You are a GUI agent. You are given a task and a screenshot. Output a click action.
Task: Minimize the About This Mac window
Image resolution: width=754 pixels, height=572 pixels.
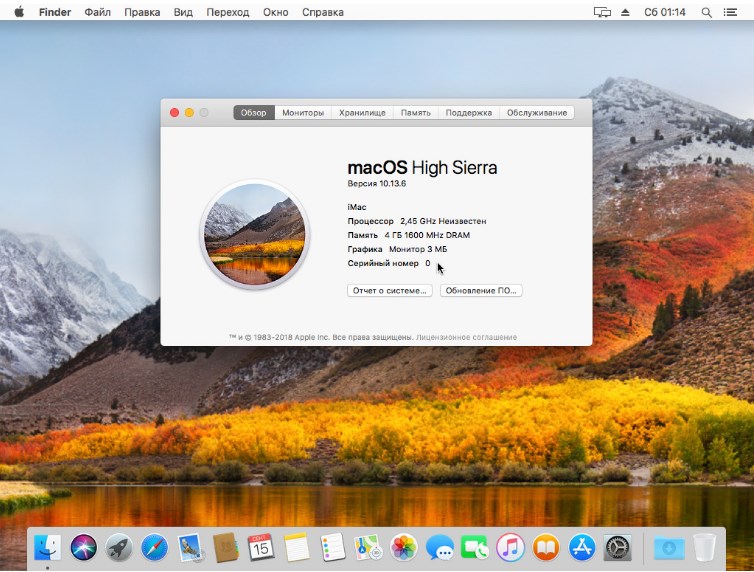(x=189, y=112)
